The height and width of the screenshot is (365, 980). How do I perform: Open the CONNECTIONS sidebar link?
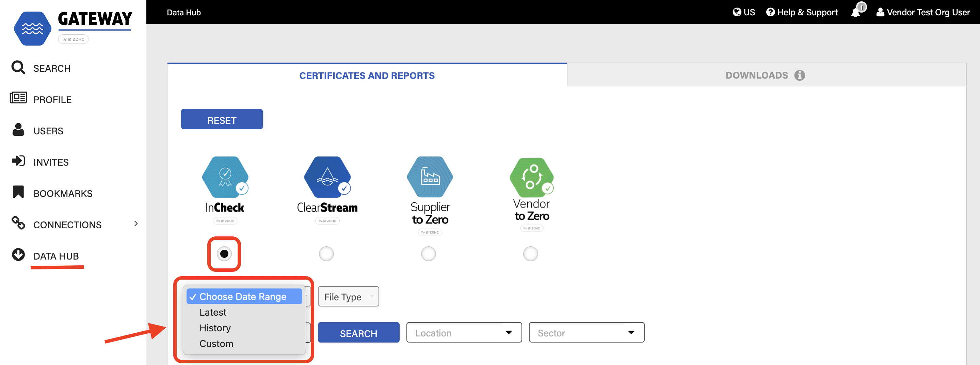point(67,225)
